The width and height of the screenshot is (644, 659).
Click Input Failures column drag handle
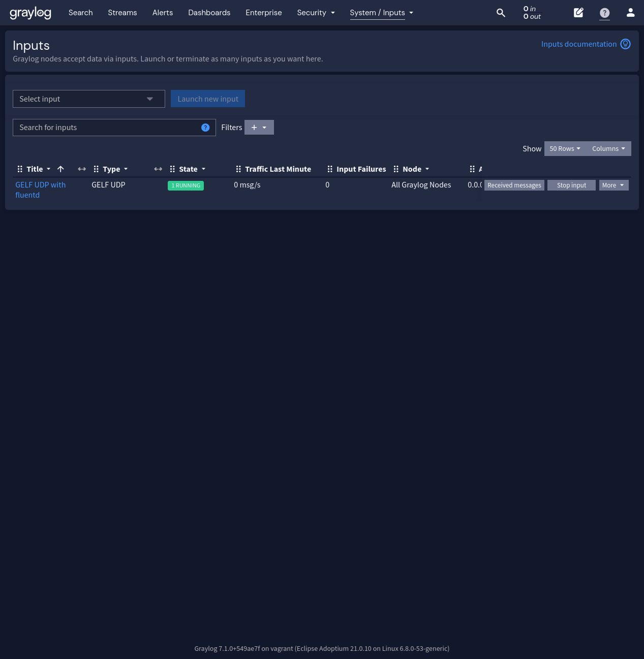point(330,169)
